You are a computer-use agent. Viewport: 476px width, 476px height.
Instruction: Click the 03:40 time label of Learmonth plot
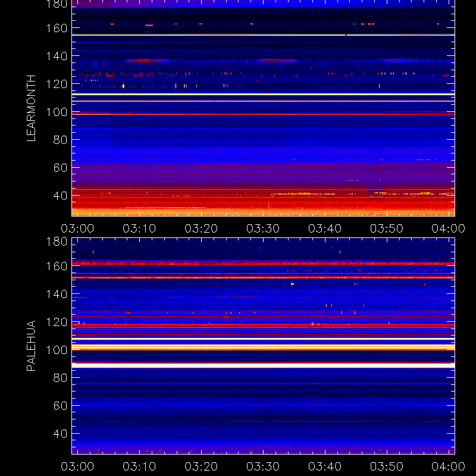(x=325, y=228)
